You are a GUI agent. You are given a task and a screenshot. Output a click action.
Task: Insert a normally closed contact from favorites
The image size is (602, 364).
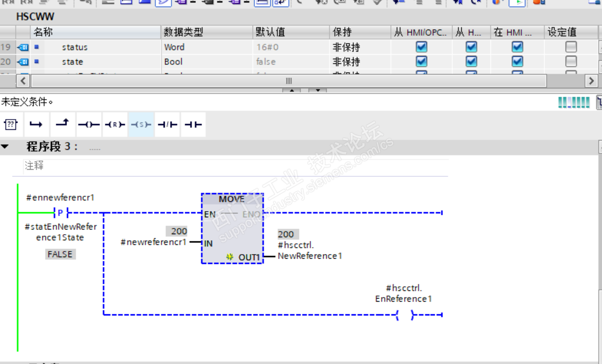[x=167, y=124]
